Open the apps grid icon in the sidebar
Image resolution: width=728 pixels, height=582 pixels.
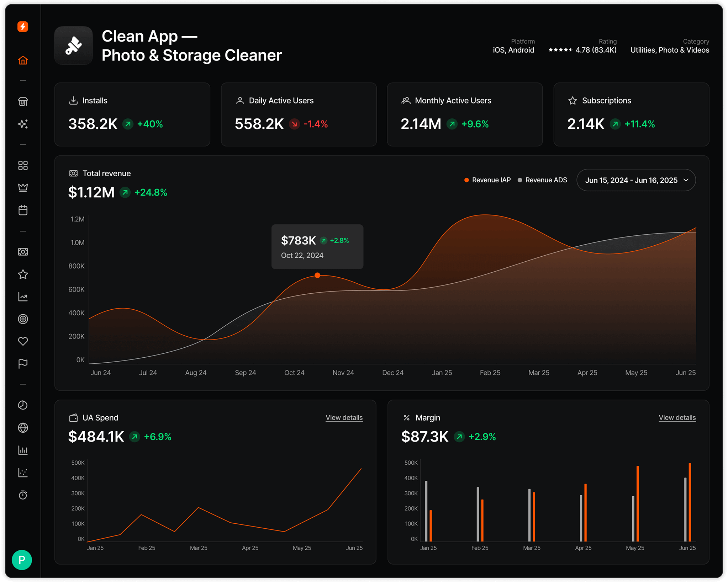pyautogui.click(x=23, y=165)
